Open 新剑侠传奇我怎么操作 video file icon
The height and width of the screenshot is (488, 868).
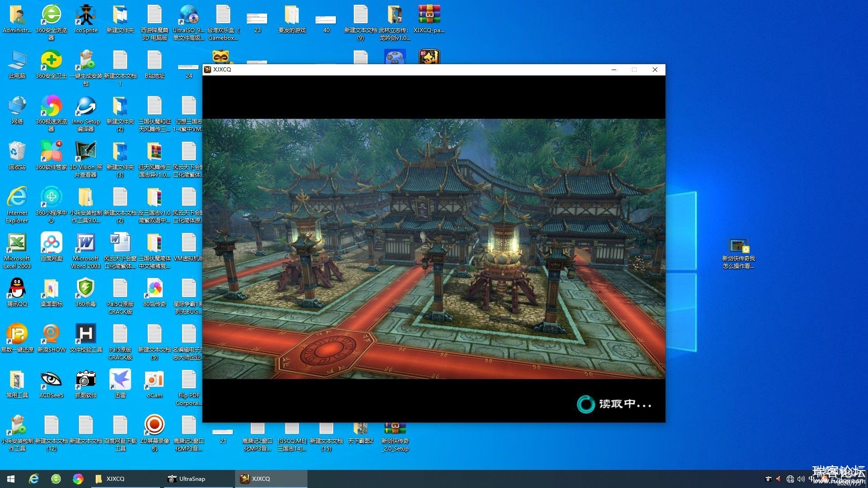(x=739, y=254)
